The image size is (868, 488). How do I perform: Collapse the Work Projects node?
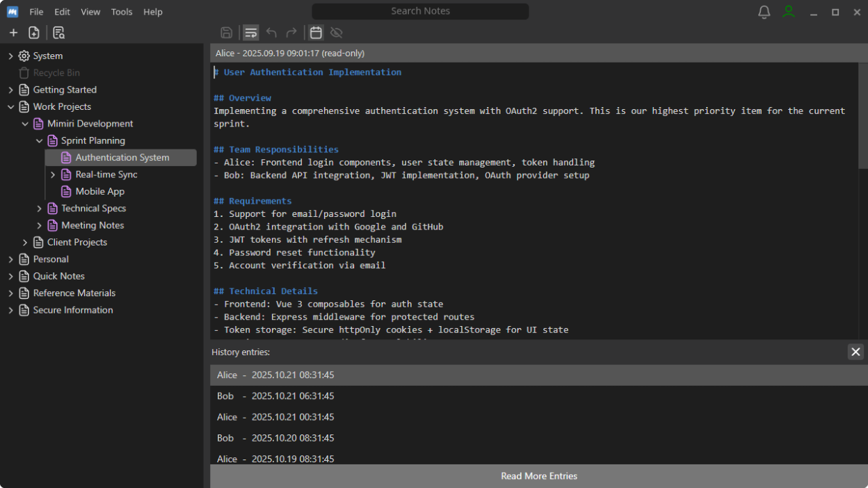(10, 106)
